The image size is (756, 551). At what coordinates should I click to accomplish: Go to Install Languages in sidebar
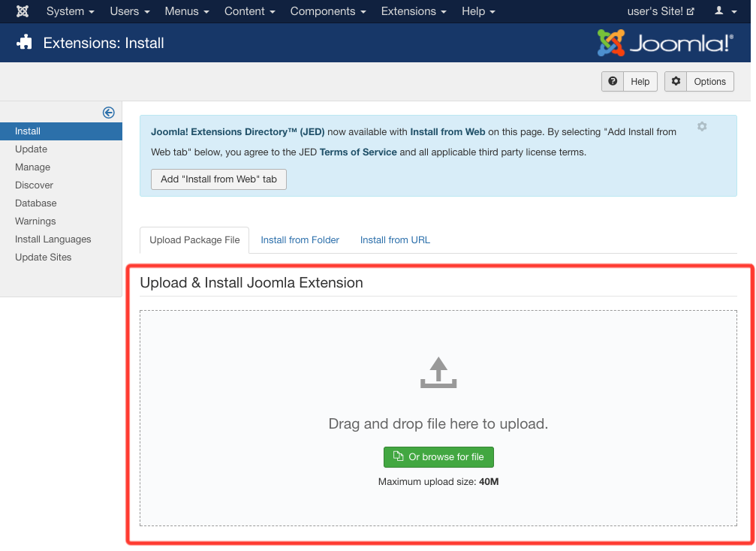coord(53,239)
